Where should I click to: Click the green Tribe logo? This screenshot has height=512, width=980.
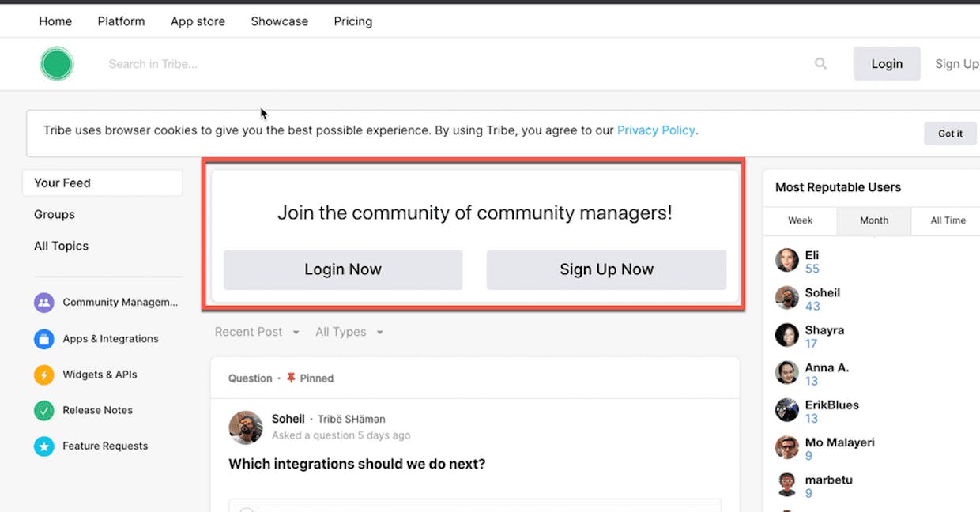[57, 64]
